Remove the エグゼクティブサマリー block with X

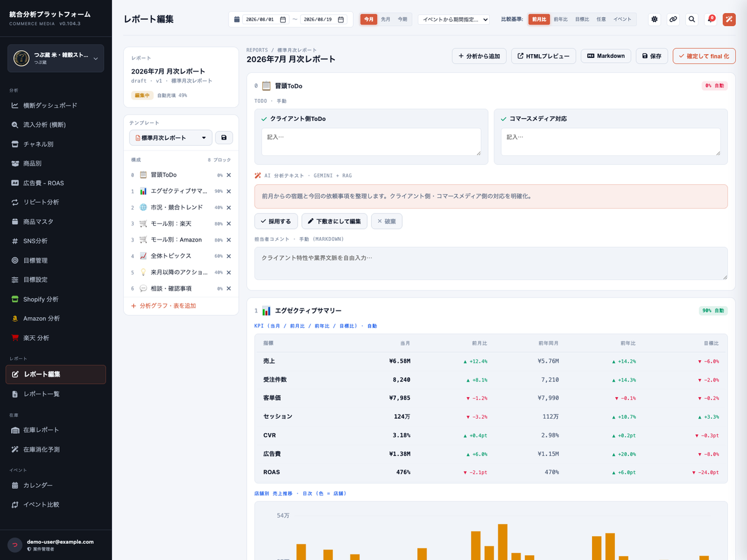point(228,192)
